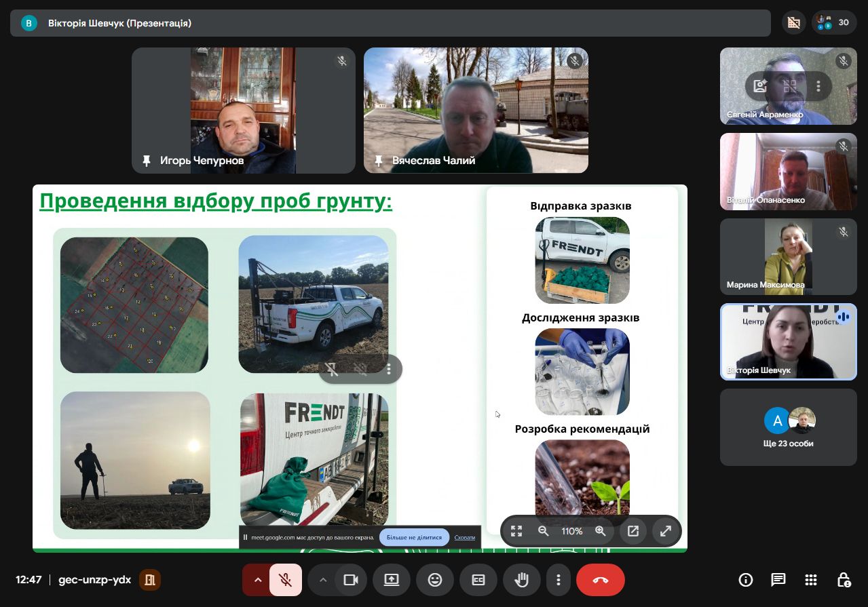Open three-dot menu on Євгеній Авраменко tile

point(818,86)
